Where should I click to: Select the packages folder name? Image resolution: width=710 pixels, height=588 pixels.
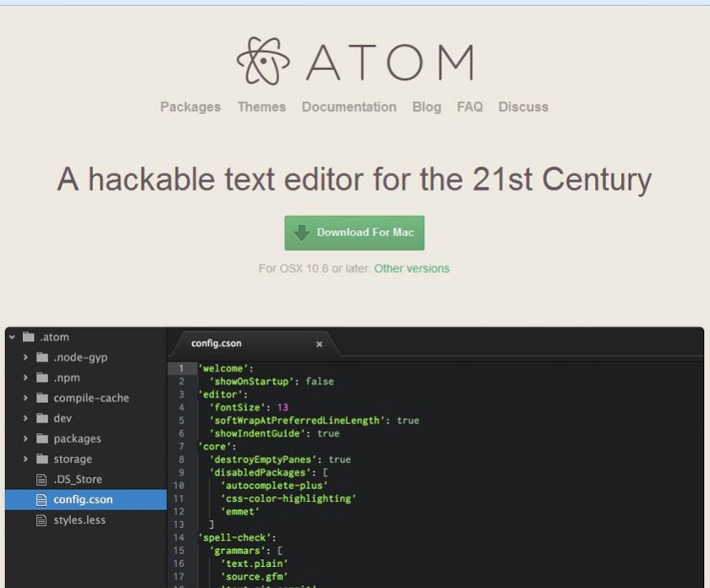pyautogui.click(x=77, y=438)
